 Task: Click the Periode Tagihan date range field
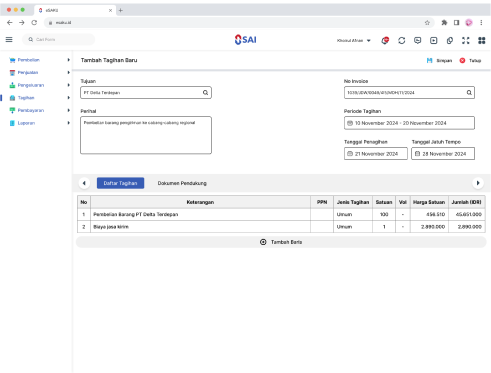point(409,123)
